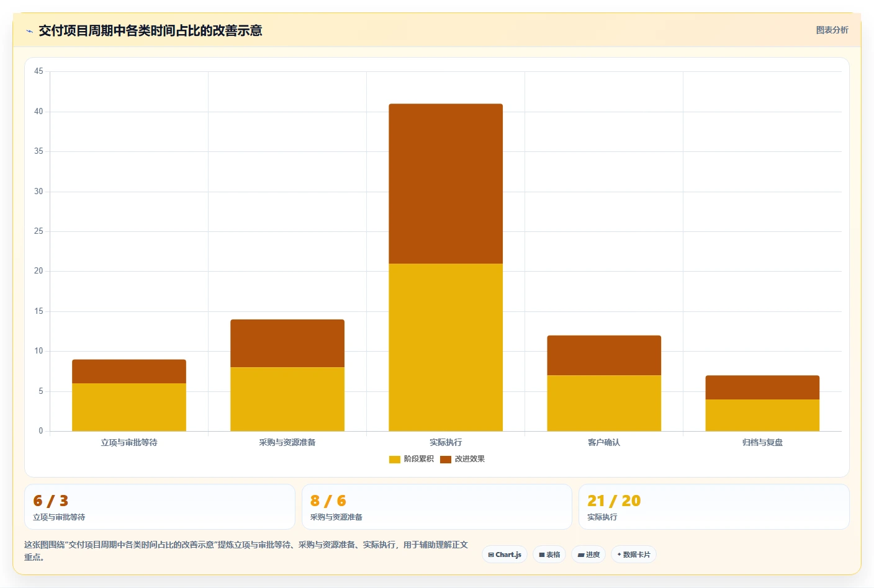Click the 实际执行 caption in the third data card
This screenshot has height=588, width=874.
[x=602, y=517]
